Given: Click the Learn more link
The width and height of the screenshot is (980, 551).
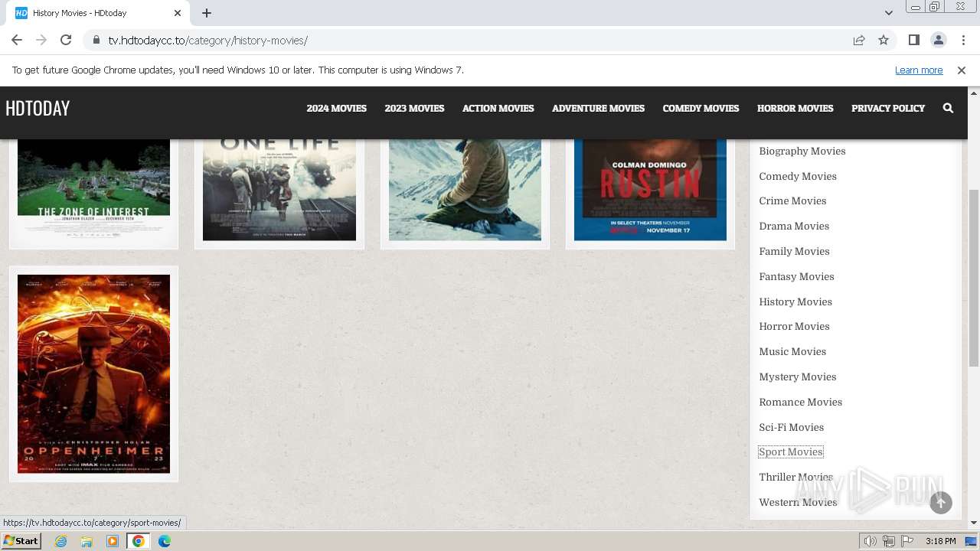Looking at the screenshot, I should (x=919, y=70).
